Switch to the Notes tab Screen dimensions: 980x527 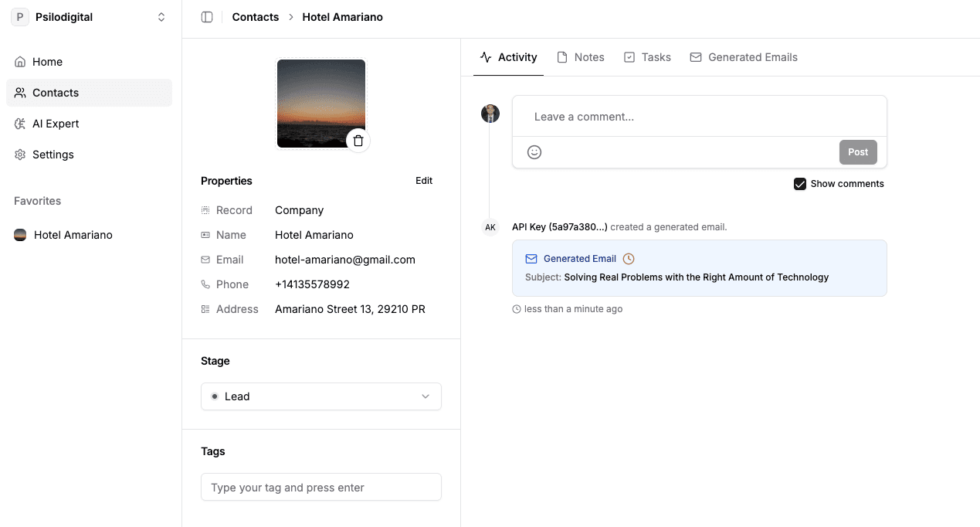pos(581,57)
